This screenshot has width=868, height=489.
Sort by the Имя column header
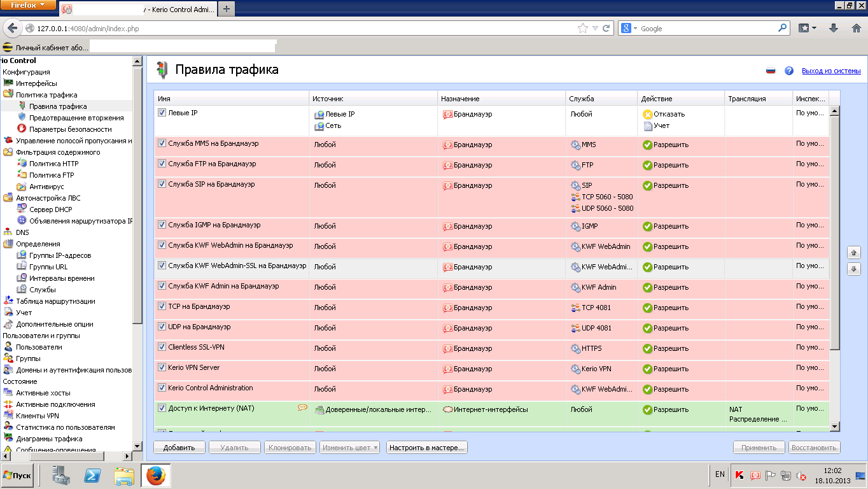coord(232,99)
